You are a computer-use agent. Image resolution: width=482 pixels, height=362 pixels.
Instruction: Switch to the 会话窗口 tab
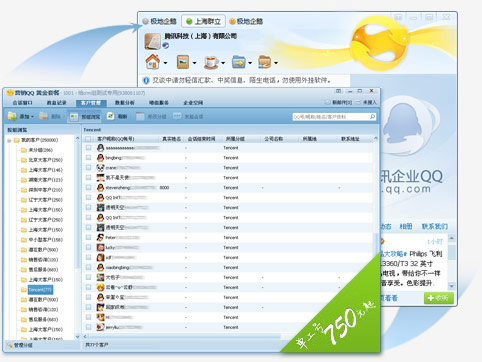[23, 103]
